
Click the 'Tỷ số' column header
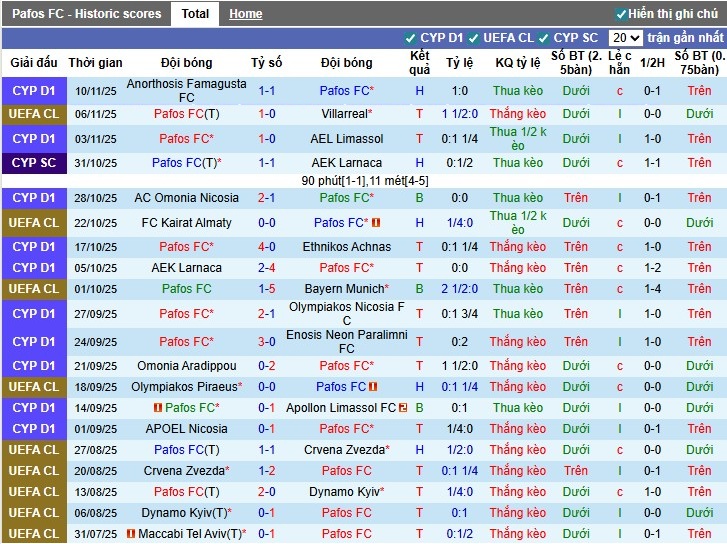(267, 62)
